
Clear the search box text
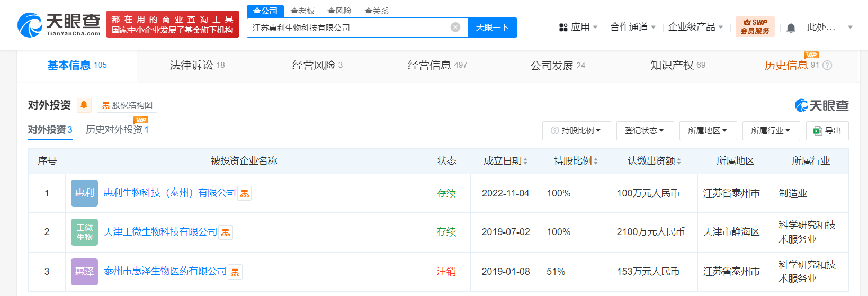[x=455, y=28]
